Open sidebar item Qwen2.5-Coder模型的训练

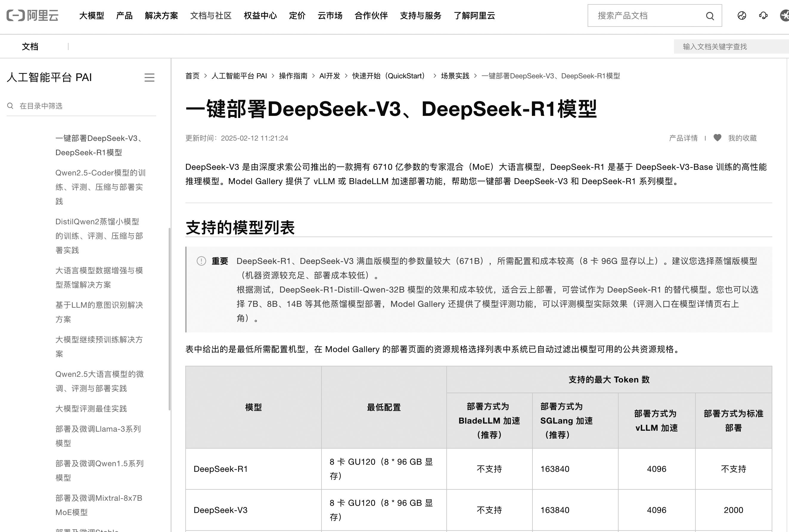pos(100,187)
